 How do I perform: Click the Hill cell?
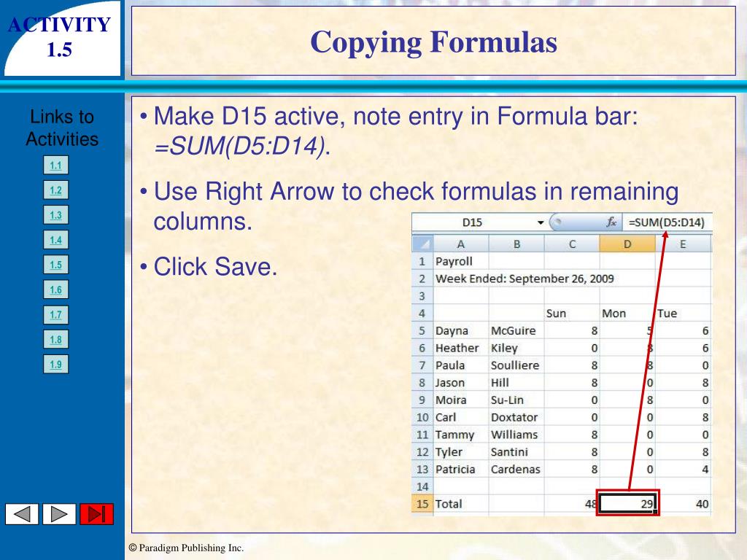coord(516,382)
